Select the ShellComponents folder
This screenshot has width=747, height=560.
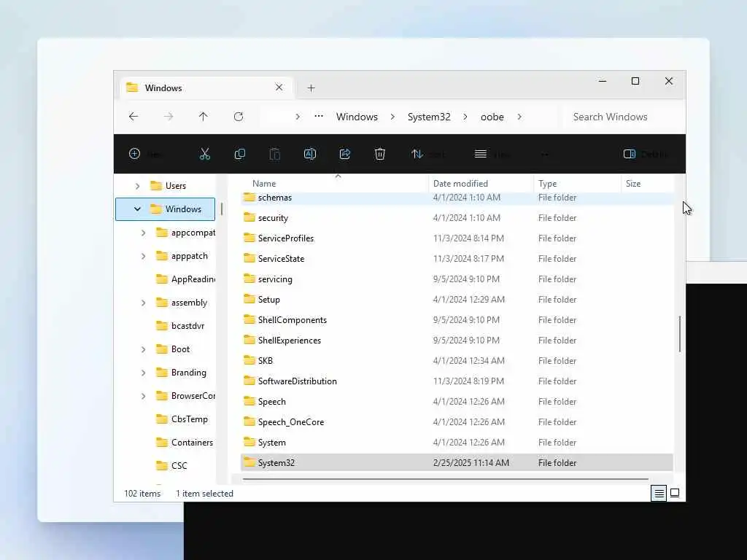point(292,321)
